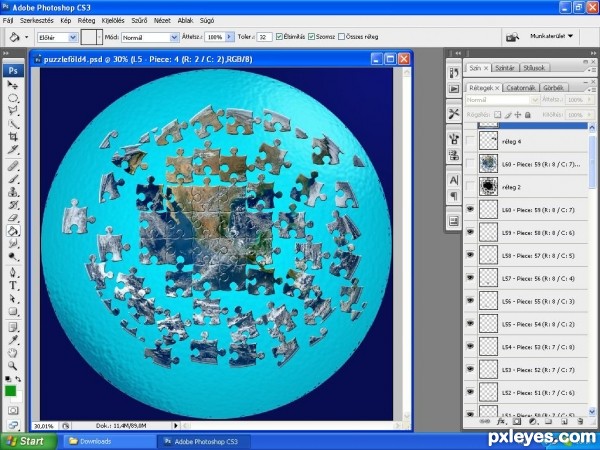Select the Eyedropper tool
The width and height of the screenshot is (600, 450).
point(13,340)
